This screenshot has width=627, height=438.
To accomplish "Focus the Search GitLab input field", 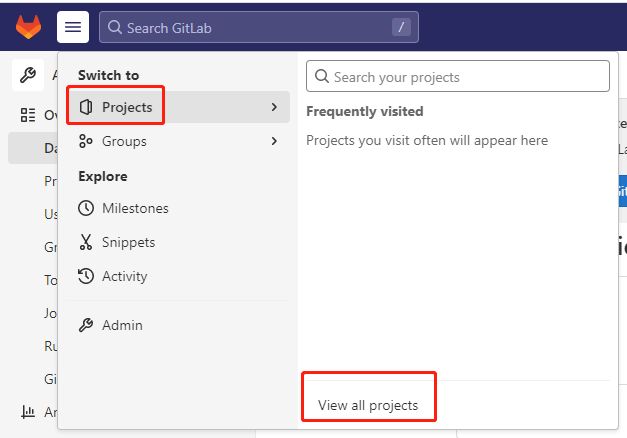I will (x=259, y=27).
